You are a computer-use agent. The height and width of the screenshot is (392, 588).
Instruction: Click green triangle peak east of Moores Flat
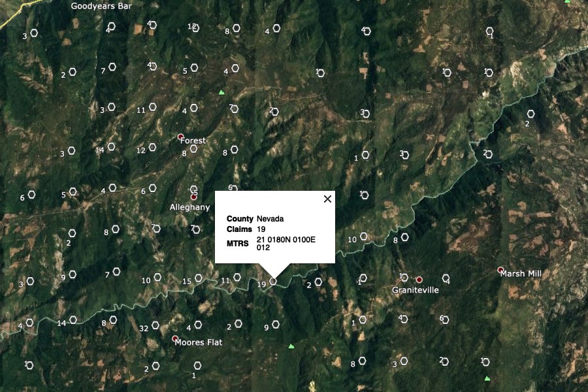tap(291, 346)
